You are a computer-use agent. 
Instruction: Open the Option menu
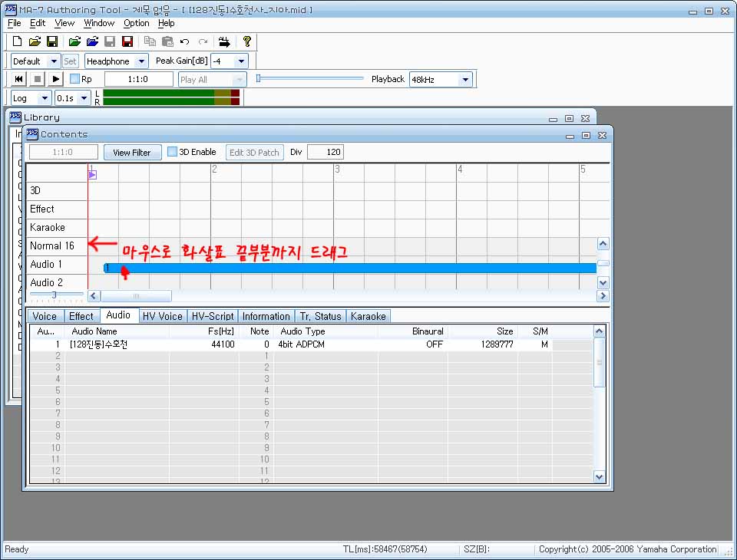[x=137, y=23]
